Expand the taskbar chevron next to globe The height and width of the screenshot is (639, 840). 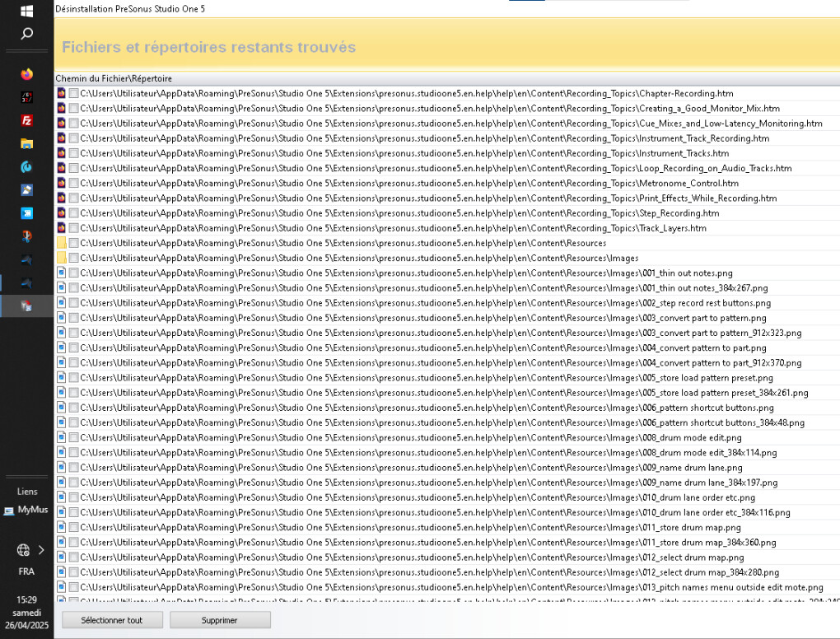coord(41,549)
